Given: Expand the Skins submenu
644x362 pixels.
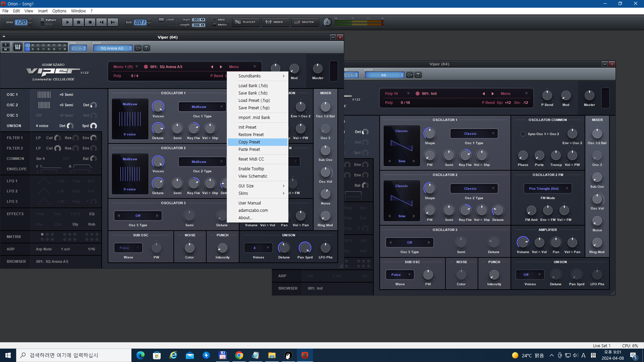Looking at the screenshot, I should coord(258,193).
